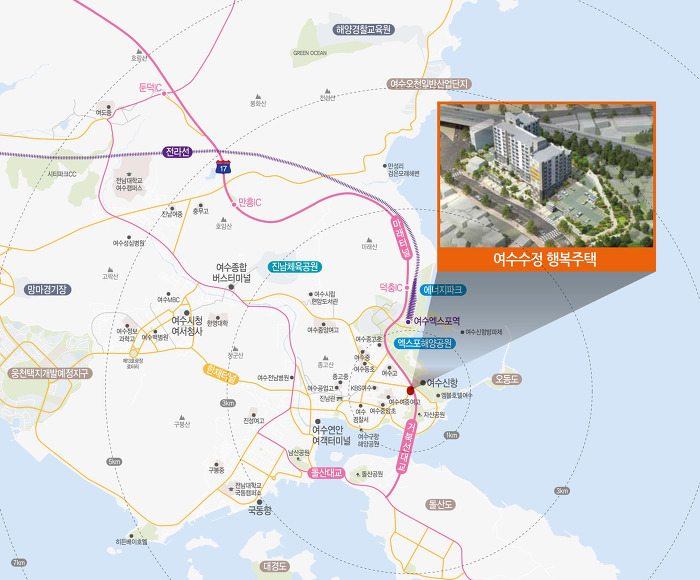Image resolution: width=700 pixels, height=580 pixels.
Task: Select the 여수MBC label
Action: pos(168,300)
